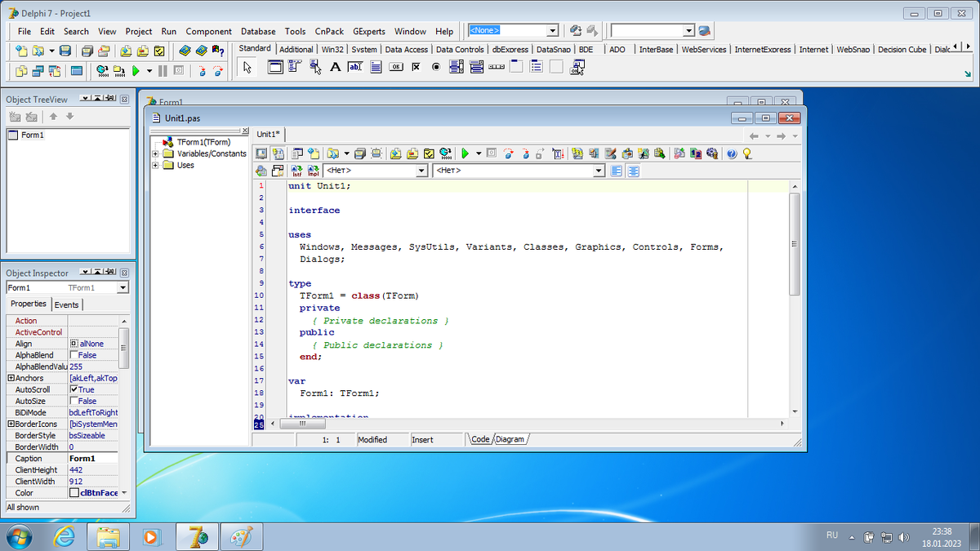The height and width of the screenshot is (551, 980).
Task: Open the File menu
Action: (24, 31)
